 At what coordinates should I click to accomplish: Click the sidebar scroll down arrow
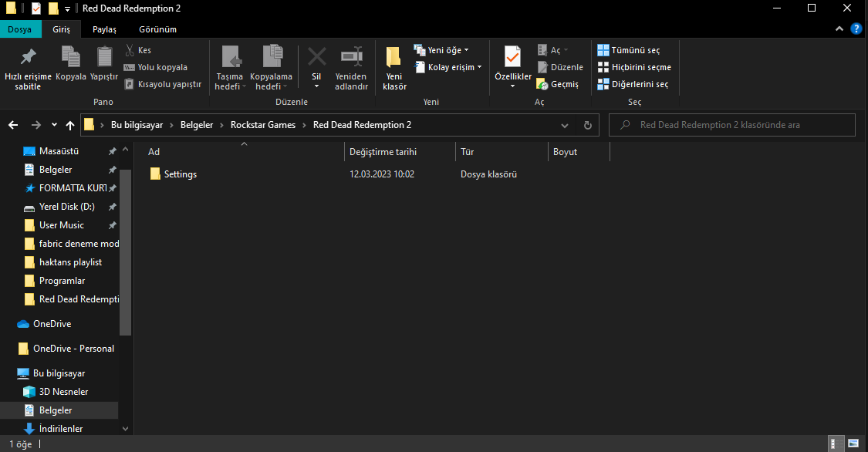tap(125, 429)
